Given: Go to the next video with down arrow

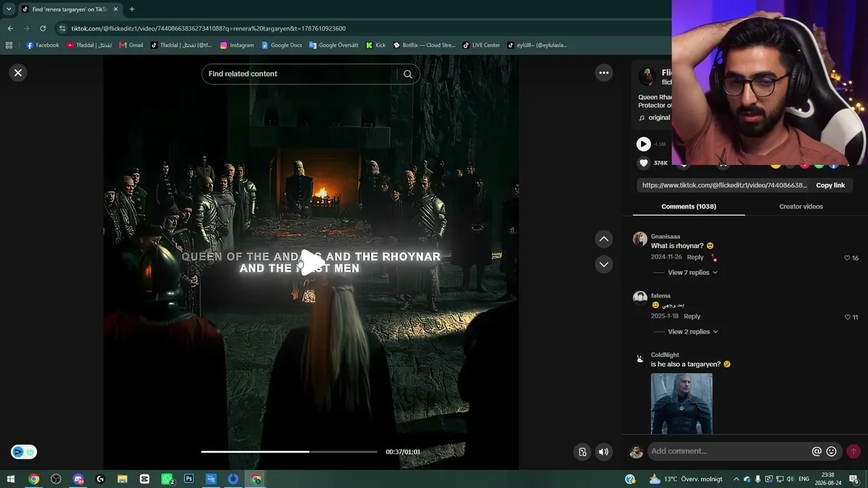Looking at the screenshot, I should 604,264.
